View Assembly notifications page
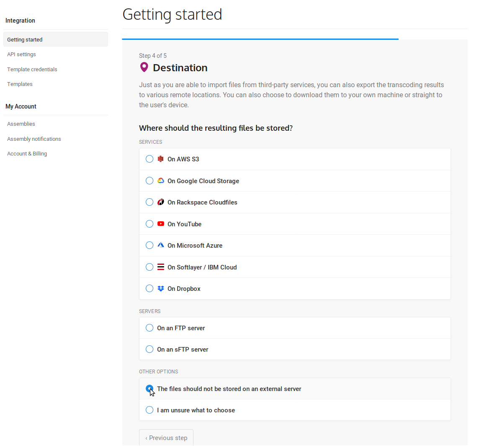Image resolution: width=485 pixels, height=448 pixels. 34,139
